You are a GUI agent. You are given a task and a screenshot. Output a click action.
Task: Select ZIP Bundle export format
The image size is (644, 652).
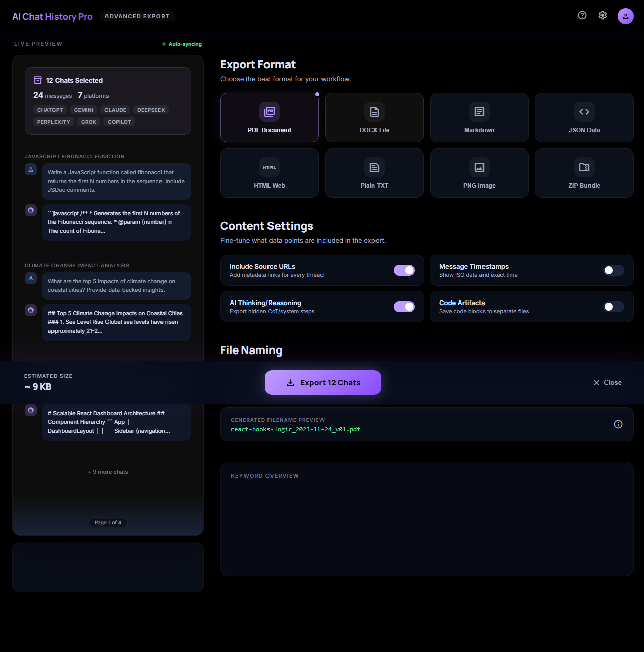coord(584,173)
